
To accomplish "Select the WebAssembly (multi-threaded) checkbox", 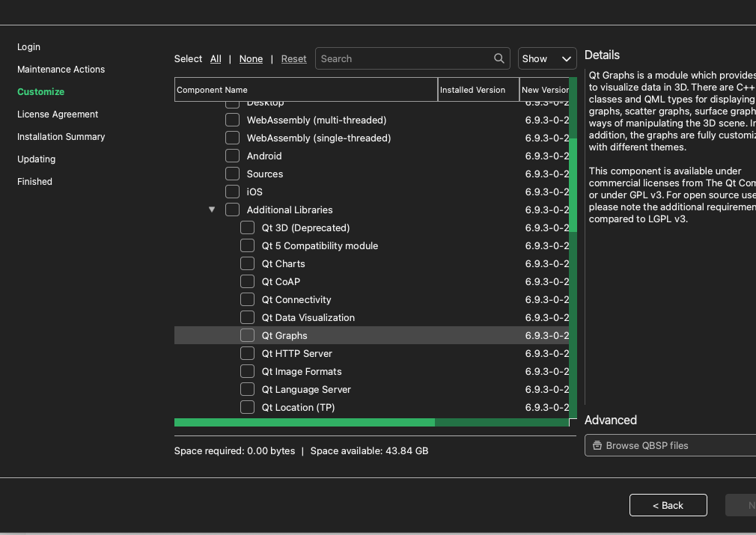I will (233, 120).
